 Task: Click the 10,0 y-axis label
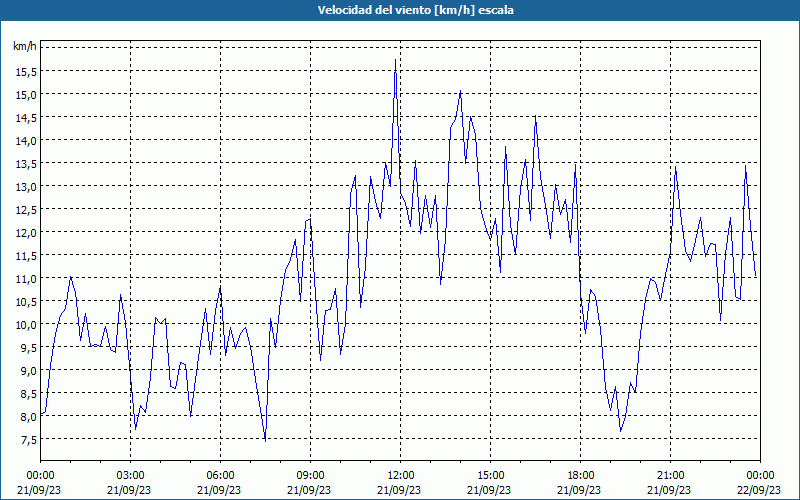point(26,324)
